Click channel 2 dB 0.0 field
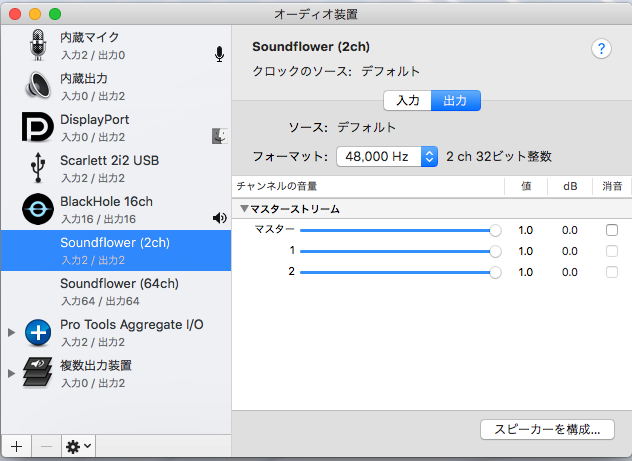Screen dimensions: 632x461 [x=570, y=272]
